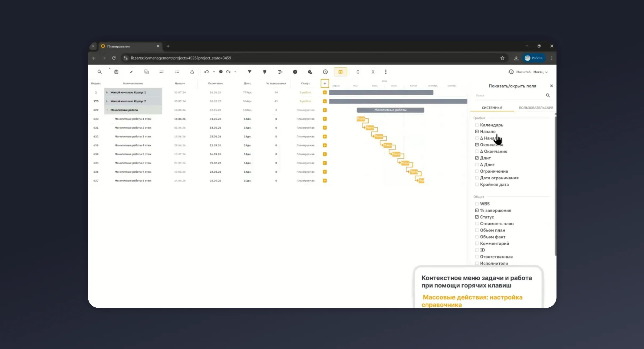
Task: Click the indent task icon
Action: [x=177, y=72]
